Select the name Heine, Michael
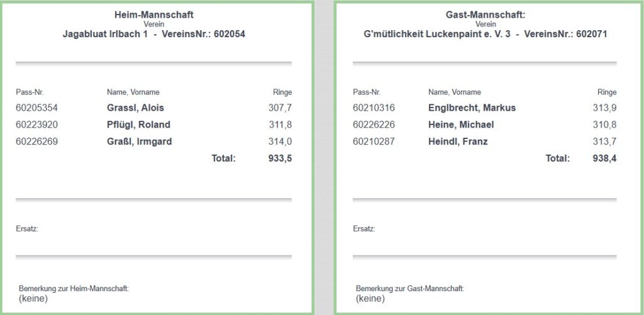The height and width of the screenshot is (315, 644). (x=461, y=124)
